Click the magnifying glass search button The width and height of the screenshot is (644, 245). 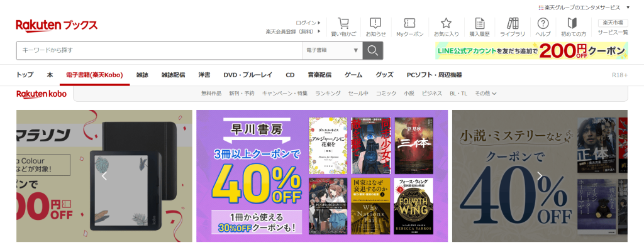pyautogui.click(x=372, y=50)
